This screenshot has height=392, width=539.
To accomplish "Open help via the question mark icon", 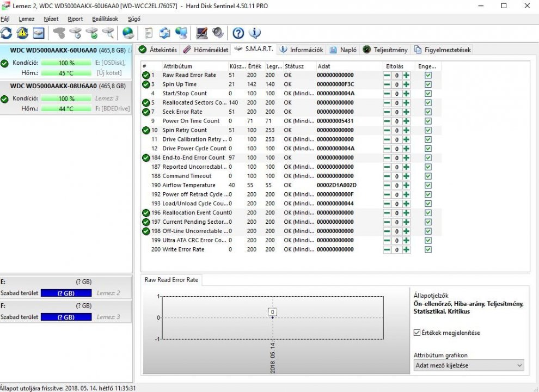I will 238,33.
